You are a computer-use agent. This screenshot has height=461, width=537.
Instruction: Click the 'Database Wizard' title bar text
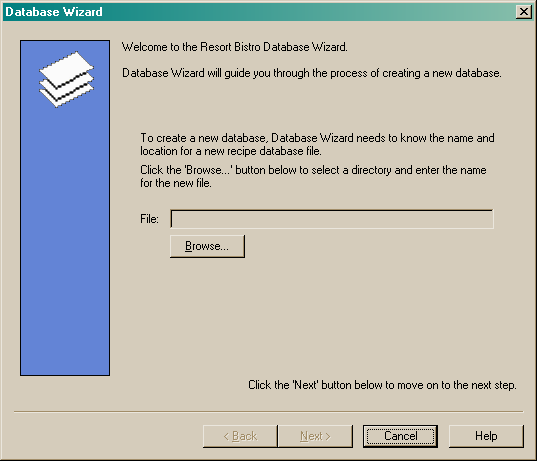[54, 12]
